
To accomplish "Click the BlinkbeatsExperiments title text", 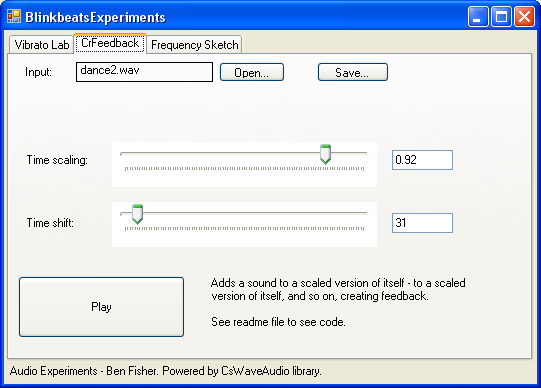I will pos(95,17).
